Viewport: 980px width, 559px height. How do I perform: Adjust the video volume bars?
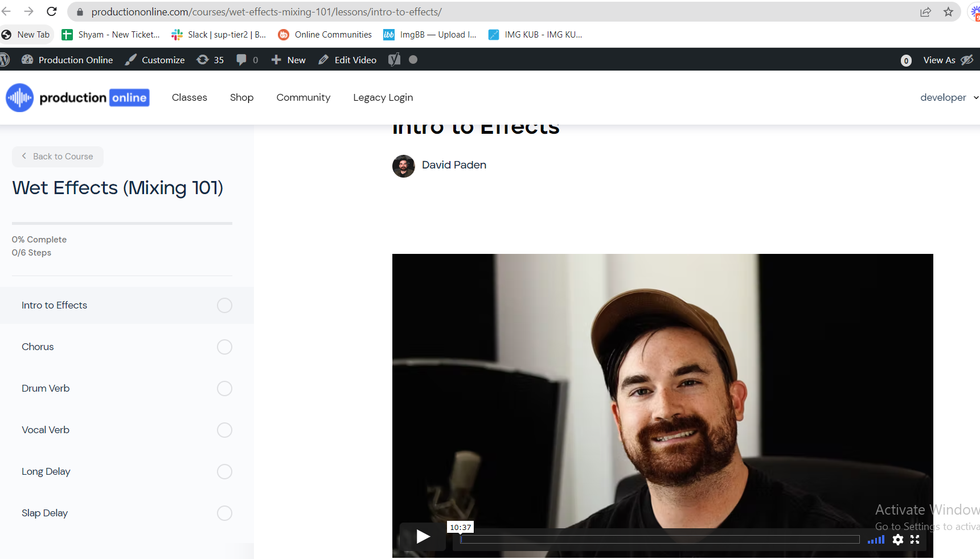876,540
